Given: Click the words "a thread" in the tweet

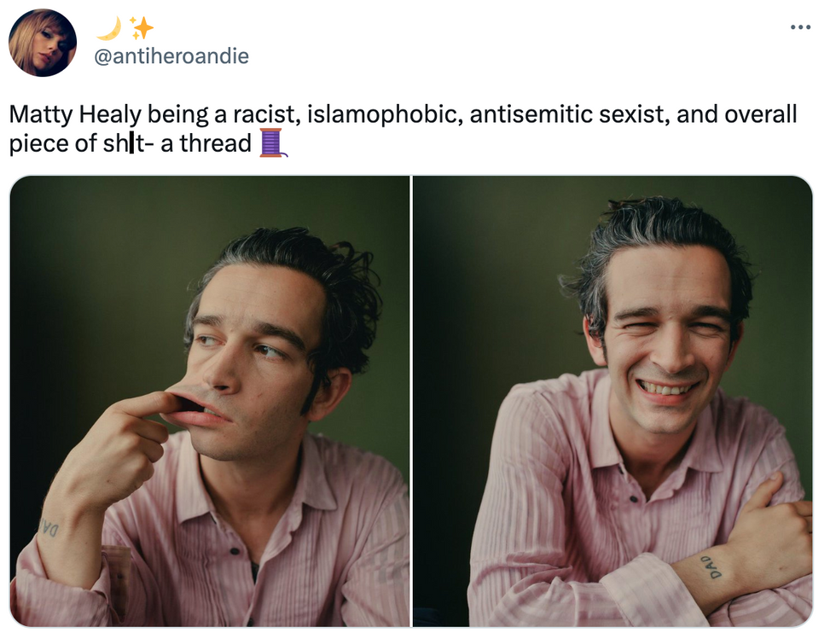Looking at the screenshot, I should 206,143.
